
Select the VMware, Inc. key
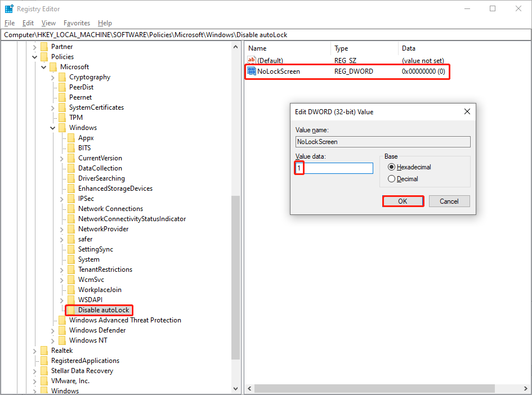70,381
